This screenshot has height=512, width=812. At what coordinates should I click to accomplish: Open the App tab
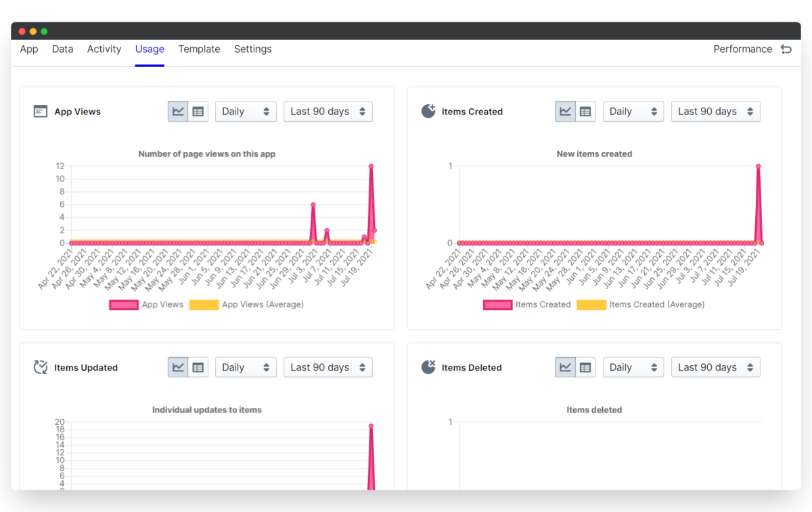coord(29,49)
